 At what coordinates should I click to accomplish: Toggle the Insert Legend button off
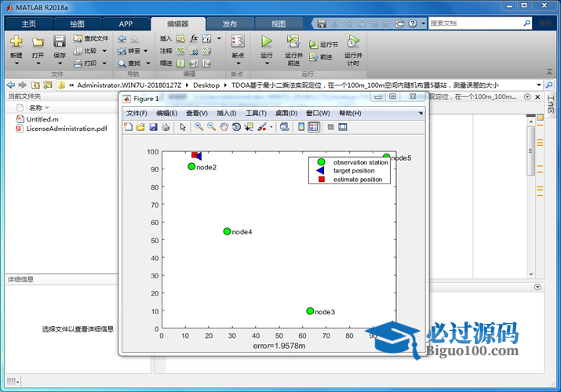tap(314, 127)
